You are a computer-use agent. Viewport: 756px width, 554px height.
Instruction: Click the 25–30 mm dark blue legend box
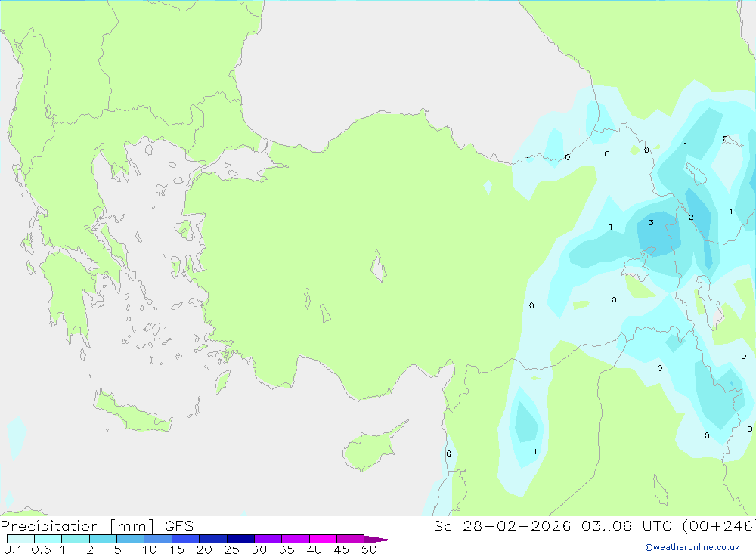click(x=240, y=539)
